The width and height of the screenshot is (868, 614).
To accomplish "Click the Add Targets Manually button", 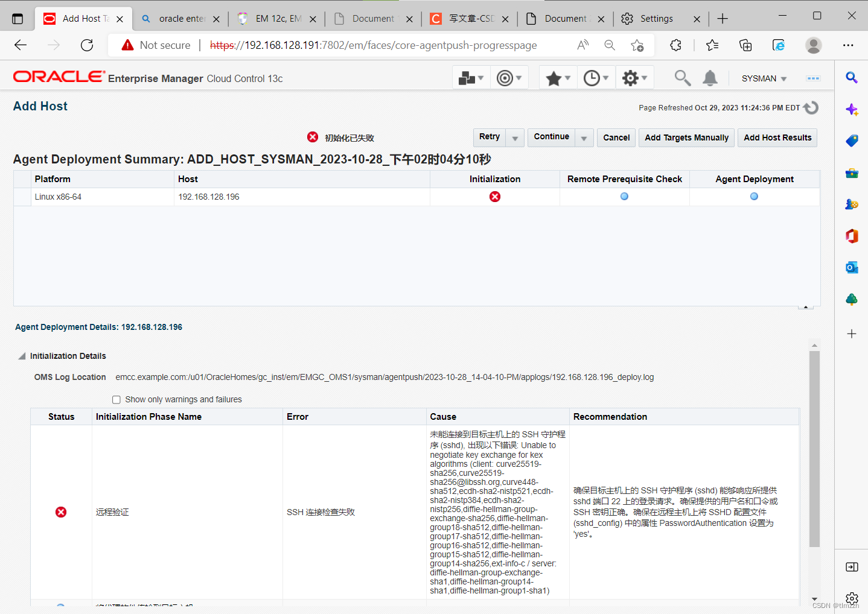I will pyautogui.click(x=686, y=138).
